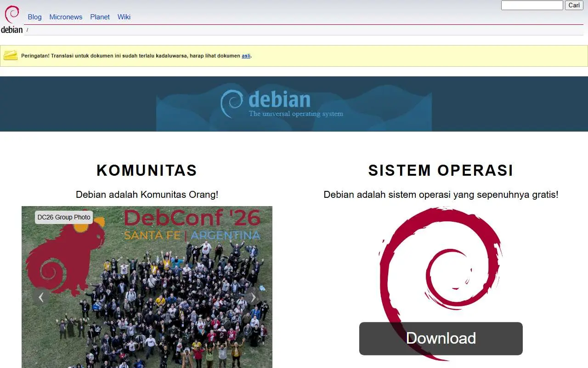The height and width of the screenshot is (368, 588).
Task: Click the Debian universal operating system banner
Action: coord(294,104)
